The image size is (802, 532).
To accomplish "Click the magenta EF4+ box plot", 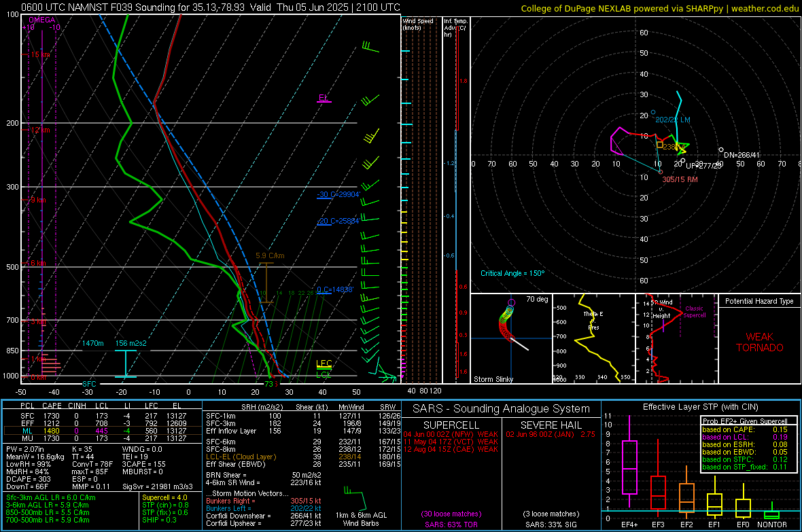I will [x=629, y=461].
